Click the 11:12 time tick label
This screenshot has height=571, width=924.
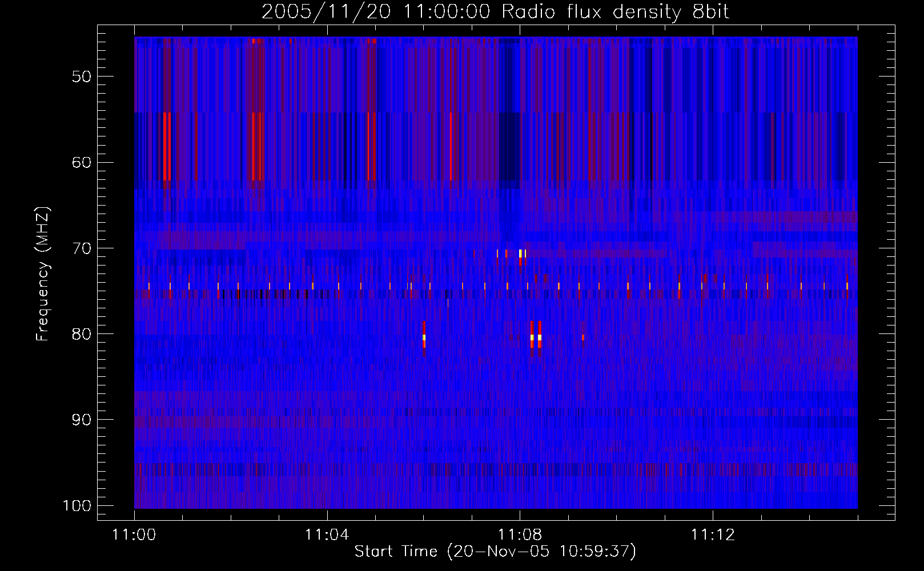pos(713,535)
